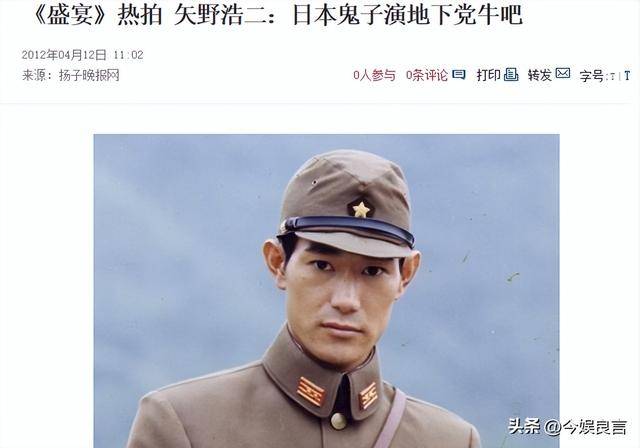Click the envelope icon next to 转发
Viewport: 640px width, 448px height.
coord(563,73)
